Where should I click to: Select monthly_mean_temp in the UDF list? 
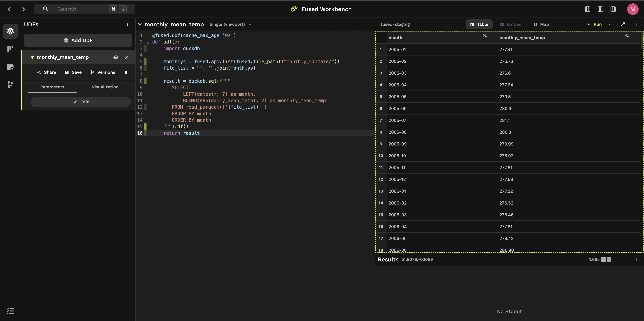(x=63, y=57)
